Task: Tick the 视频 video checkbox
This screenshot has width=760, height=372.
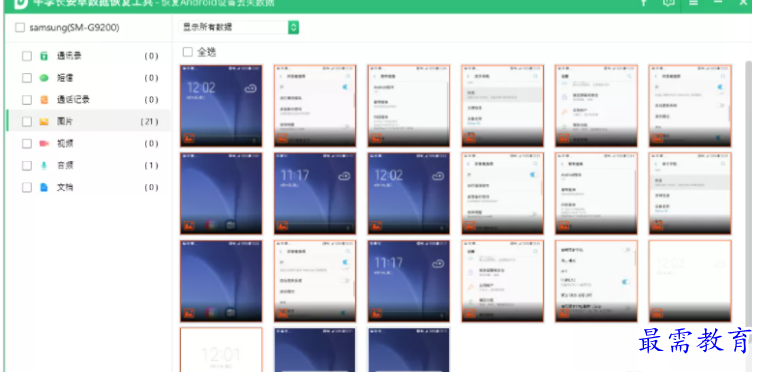Action: (27, 144)
